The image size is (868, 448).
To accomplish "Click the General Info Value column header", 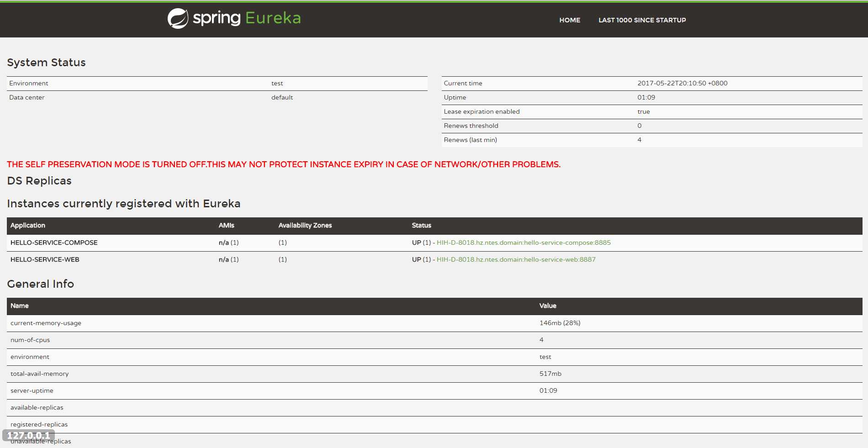I will click(548, 306).
